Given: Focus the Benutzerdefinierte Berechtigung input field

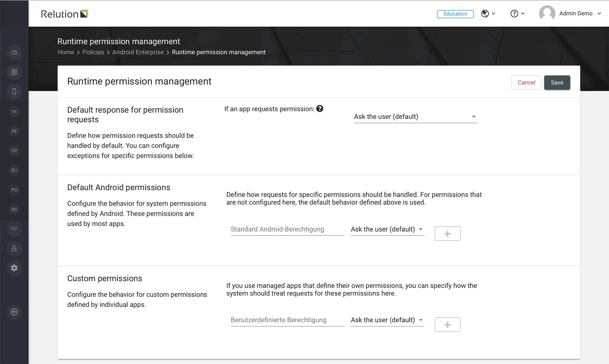Looking at the screenshot, I should click(287, 320).
